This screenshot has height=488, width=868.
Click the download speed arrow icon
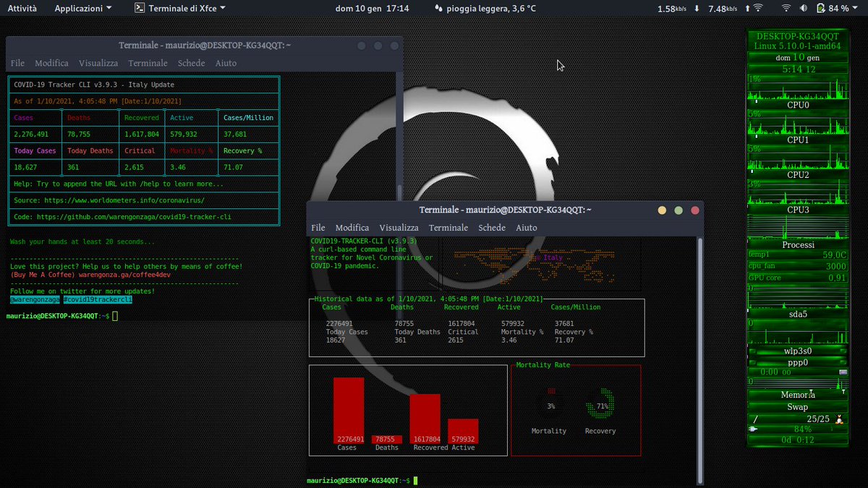[x=697, y=9]
